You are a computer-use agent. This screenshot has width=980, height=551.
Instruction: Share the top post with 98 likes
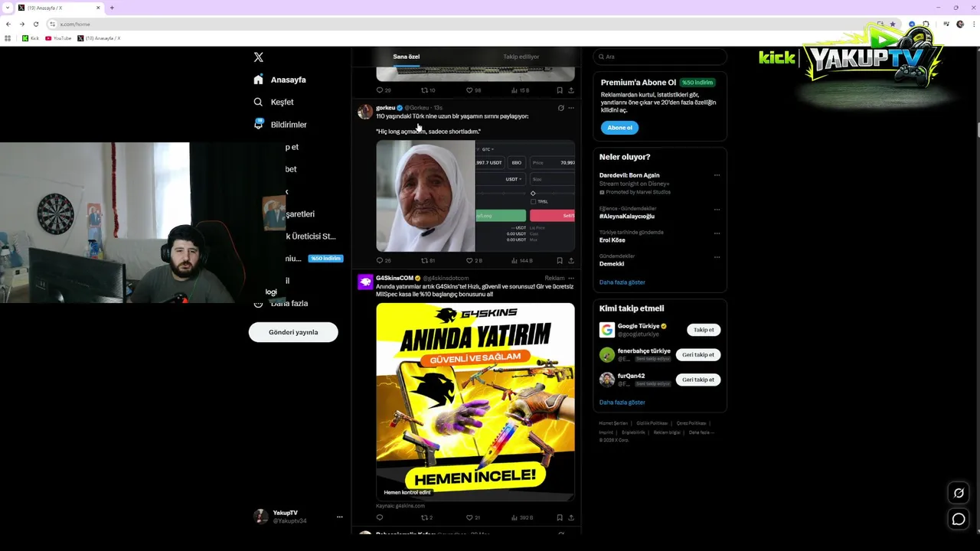(570, 90)
